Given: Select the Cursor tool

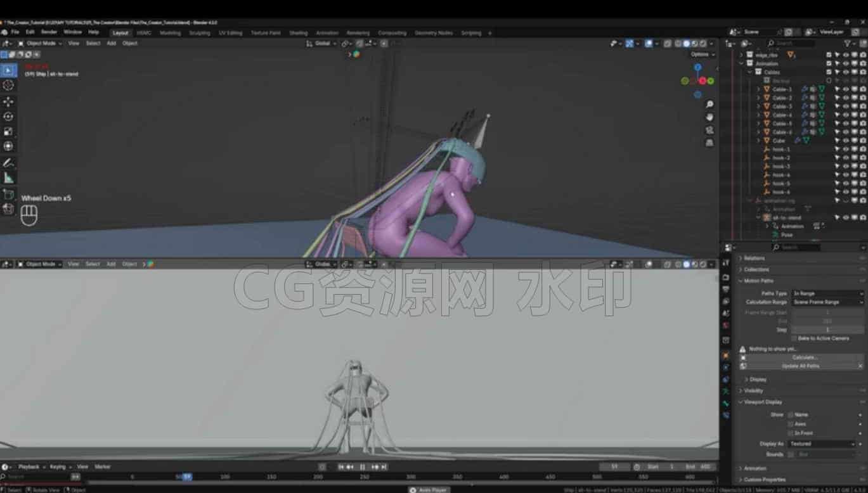Looking at the screenshot, I should (x=8, y=86).
